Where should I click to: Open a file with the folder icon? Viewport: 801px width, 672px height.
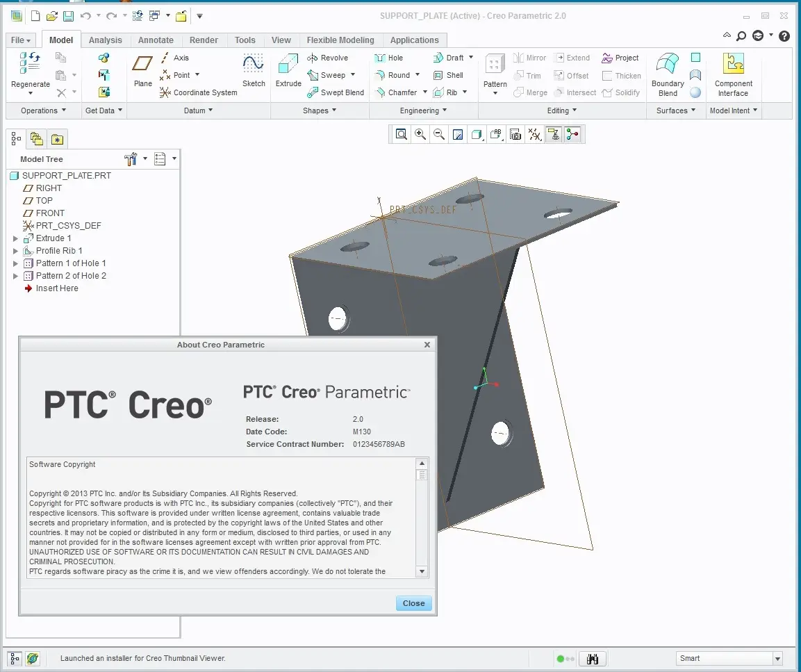point(51,16)
